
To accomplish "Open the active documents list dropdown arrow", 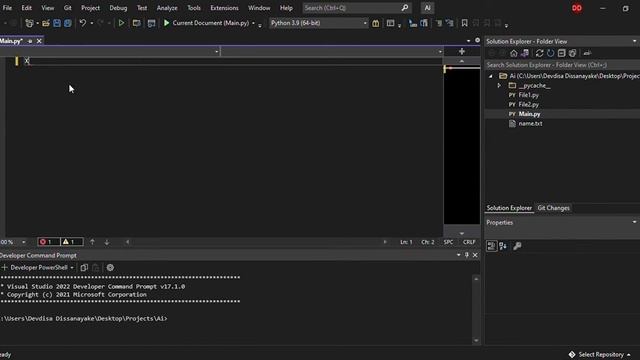I will pyautogui.click(x=468, y=41).
